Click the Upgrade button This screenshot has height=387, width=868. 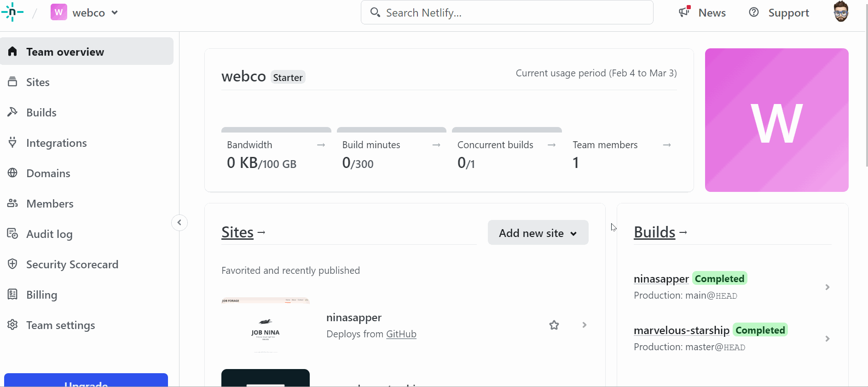(x=86, y=380)
